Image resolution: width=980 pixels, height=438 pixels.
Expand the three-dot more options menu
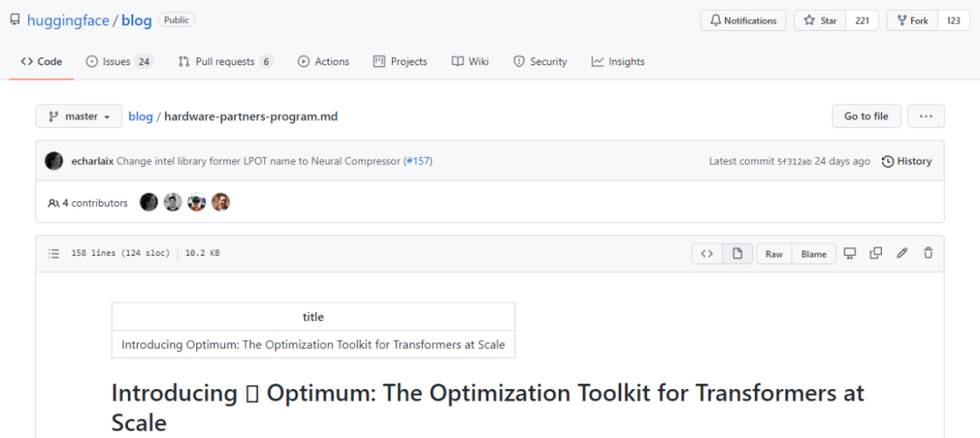click(926, 116)
